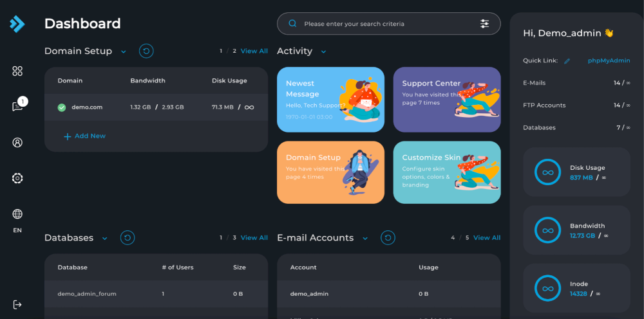Open the phpMyAdmin quick link
This screenshot has width=644, height=319.
coord(609,60)
